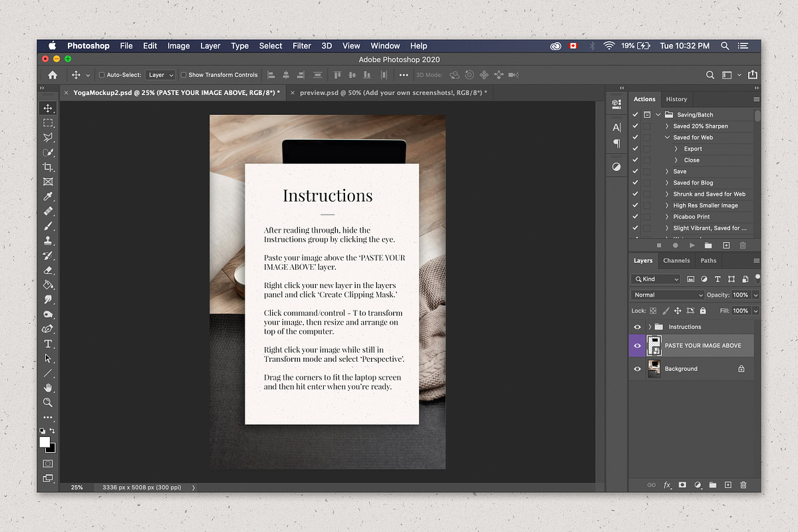
Task: Switch to the Channels tab
Action: click(676, 261)
